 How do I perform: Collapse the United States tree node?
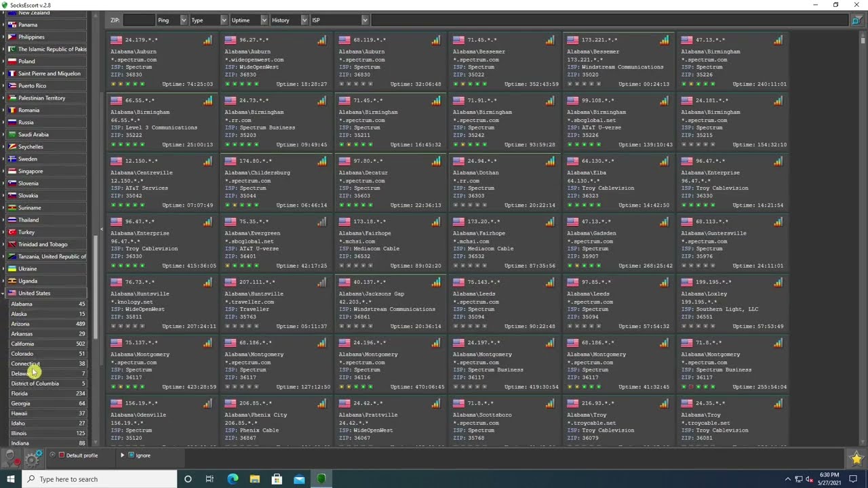coord(3,293)
